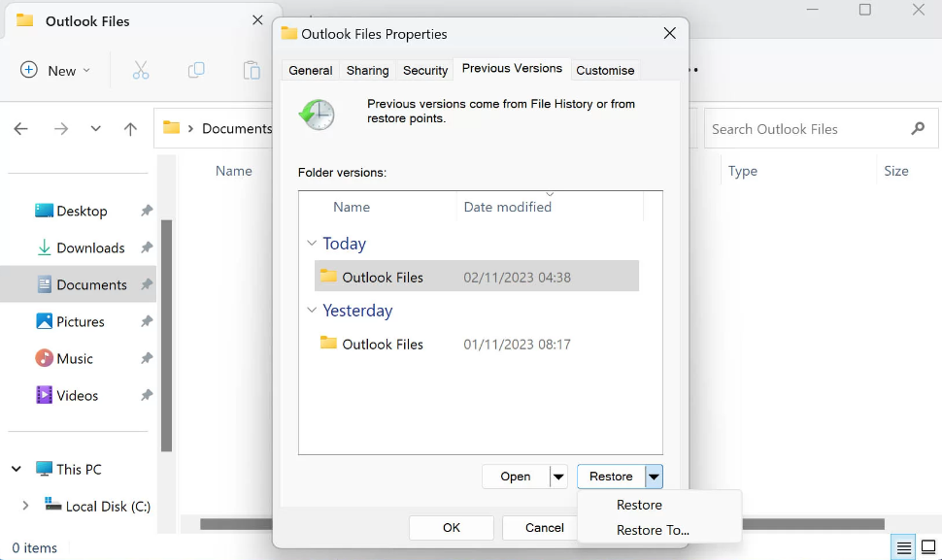The width and height of the screenshot is (942, 560).
Task: Open the Restore dropdown arrow
Action: pyautogui.click(x=655, y=477)
